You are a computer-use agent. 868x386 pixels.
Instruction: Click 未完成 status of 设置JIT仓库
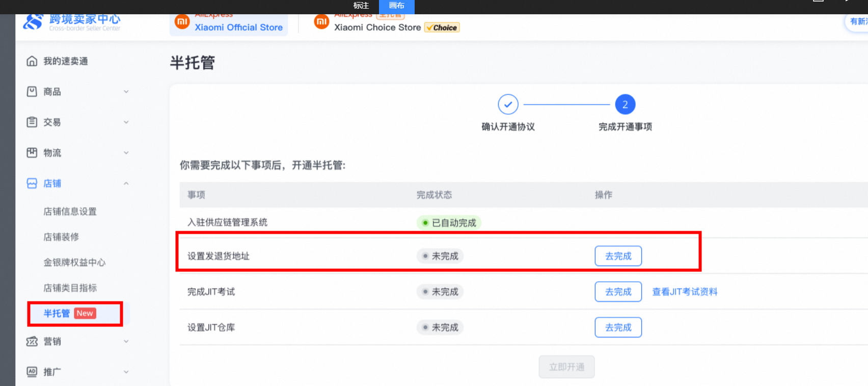(440, 327)
